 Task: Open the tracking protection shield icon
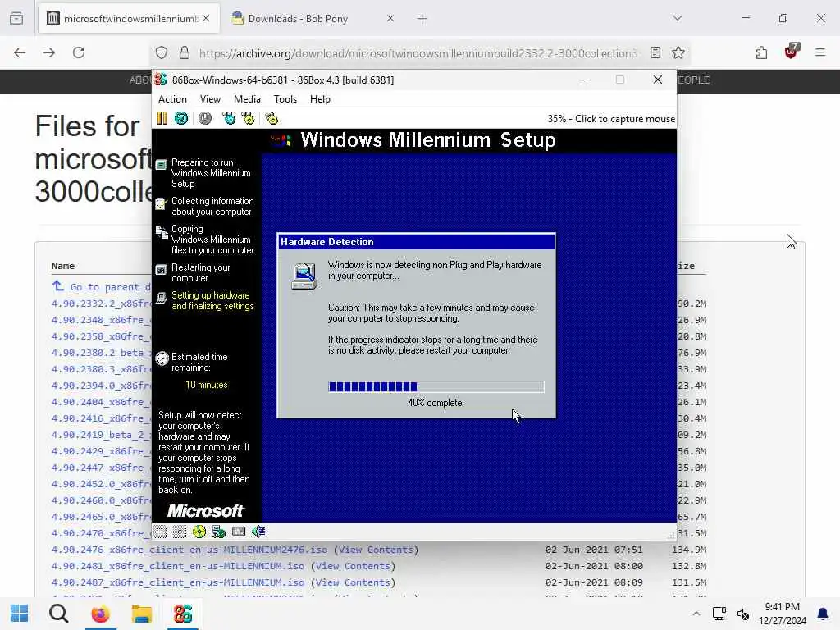(x=162, y=52)
